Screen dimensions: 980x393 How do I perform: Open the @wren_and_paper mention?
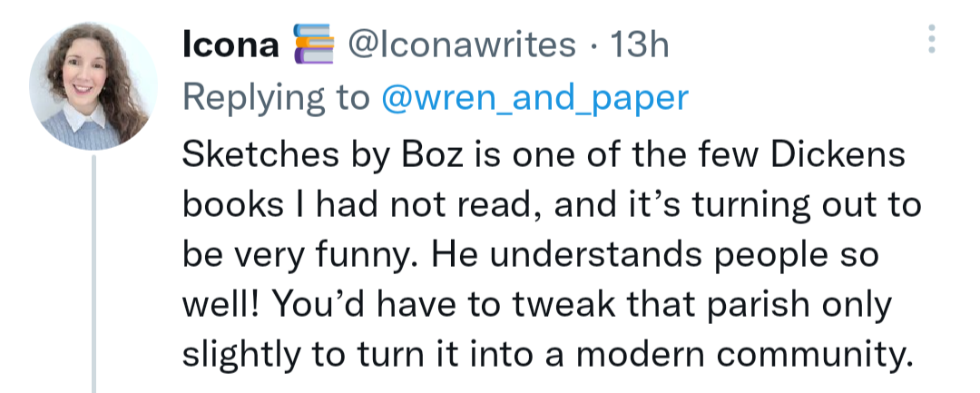[534, 98]
